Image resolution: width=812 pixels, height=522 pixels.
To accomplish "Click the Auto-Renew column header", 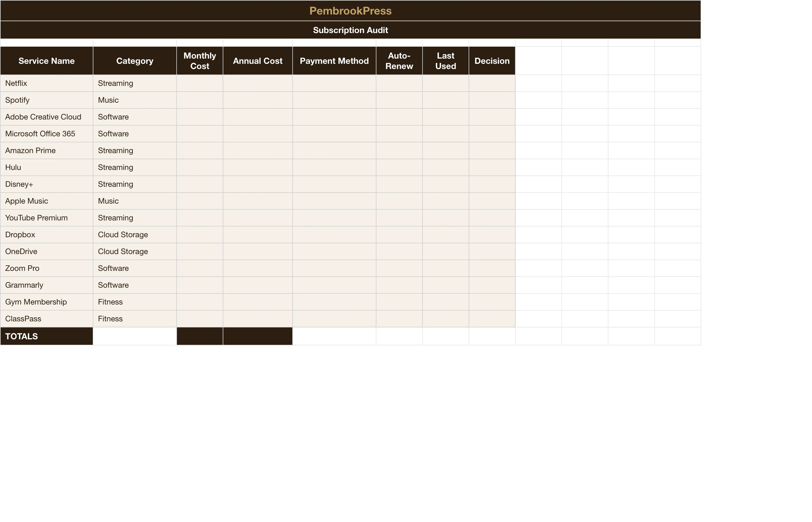I will point(399,61).
